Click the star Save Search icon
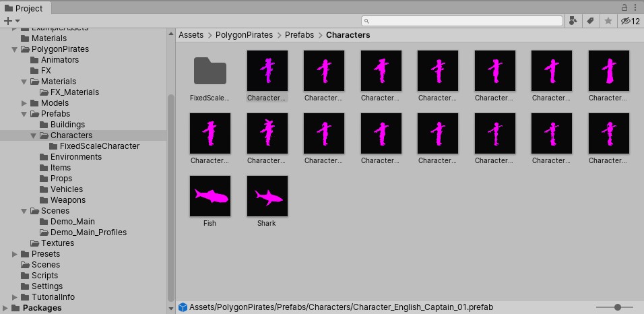The height and width of the screenshot is (314, 644). coord(608,21)
